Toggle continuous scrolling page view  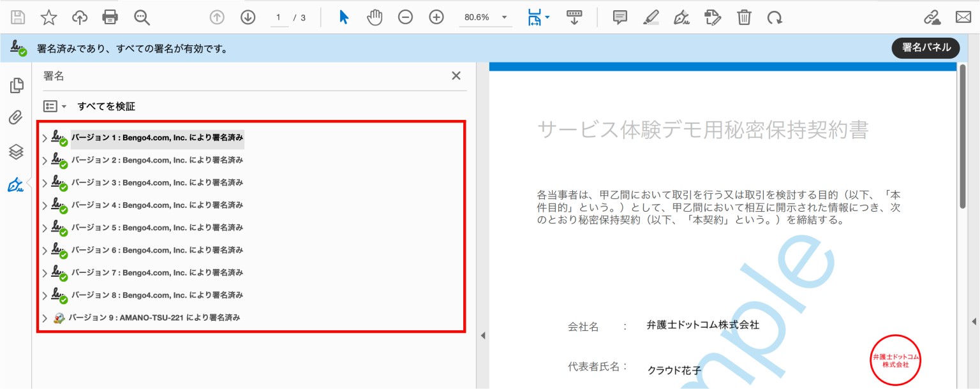[x=574, y=17]
